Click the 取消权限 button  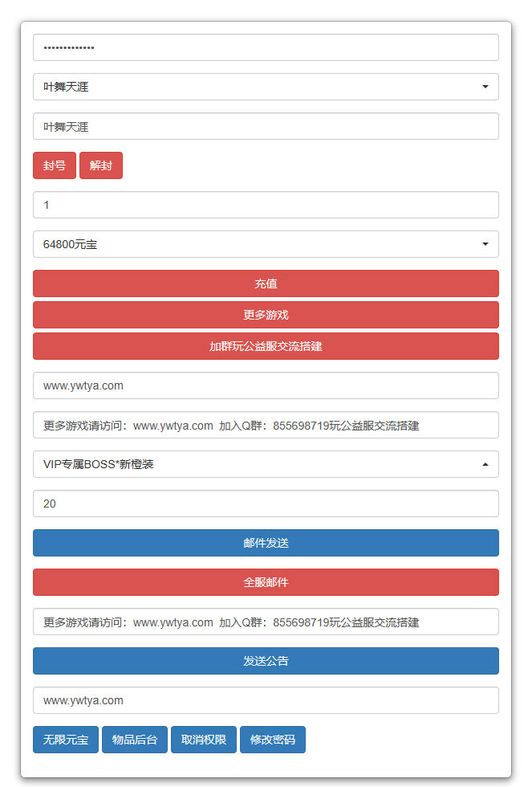coord(204,740)
